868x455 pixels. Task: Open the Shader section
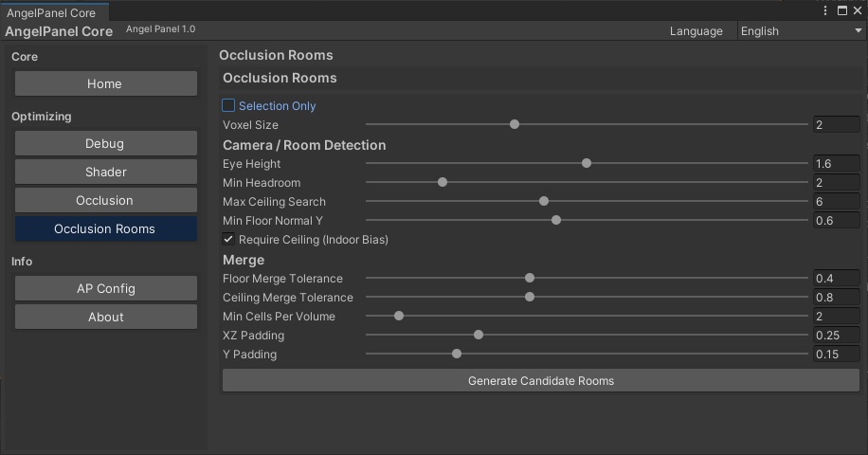tap(106, 172)
